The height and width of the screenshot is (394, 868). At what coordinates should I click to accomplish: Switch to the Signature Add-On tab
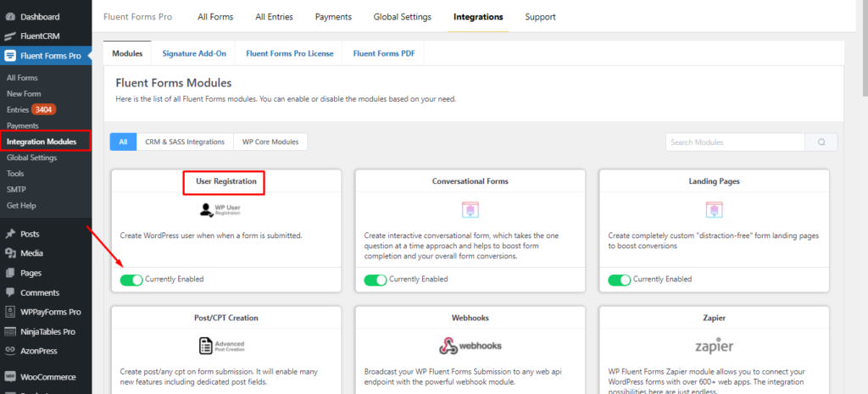(194, 53)
